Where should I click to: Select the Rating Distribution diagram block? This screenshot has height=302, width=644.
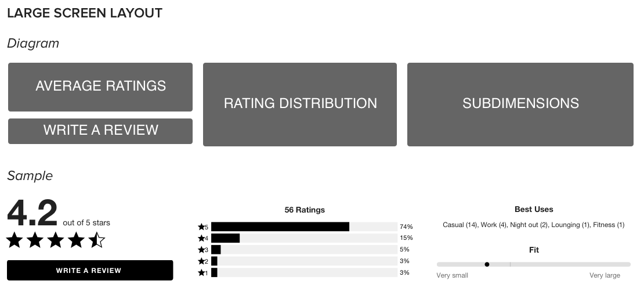click(300, 104)
